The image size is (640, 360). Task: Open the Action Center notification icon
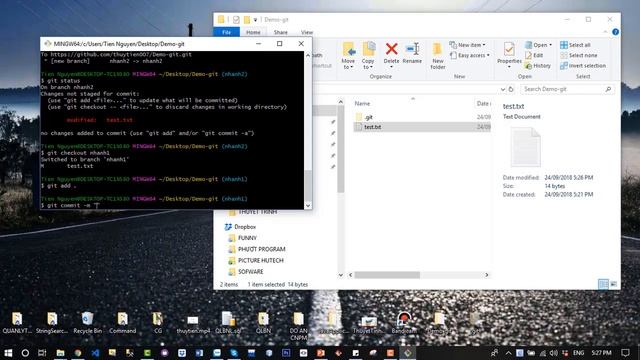point(625,353)
